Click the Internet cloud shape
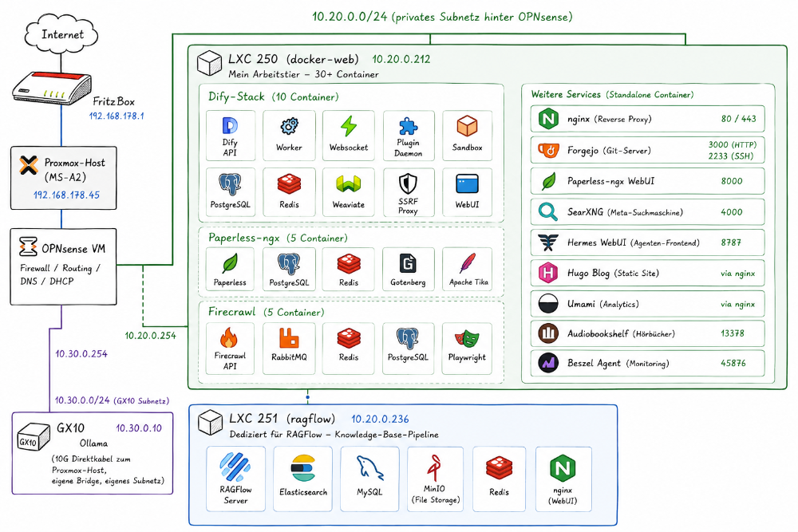 [61, 34]
